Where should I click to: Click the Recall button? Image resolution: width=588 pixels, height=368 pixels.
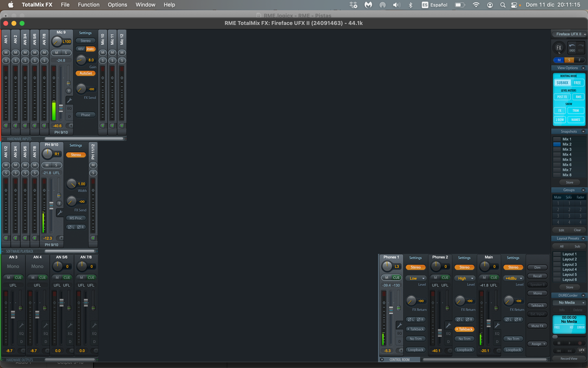[537, 276]
